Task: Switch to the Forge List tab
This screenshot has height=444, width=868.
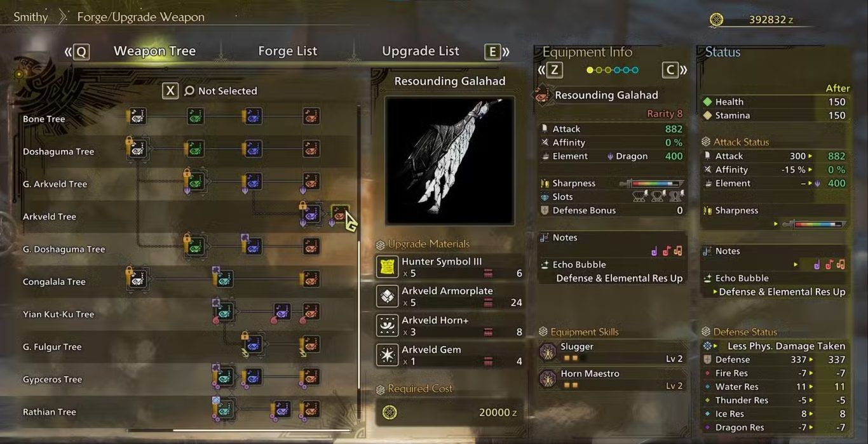Action: point(288,51)
